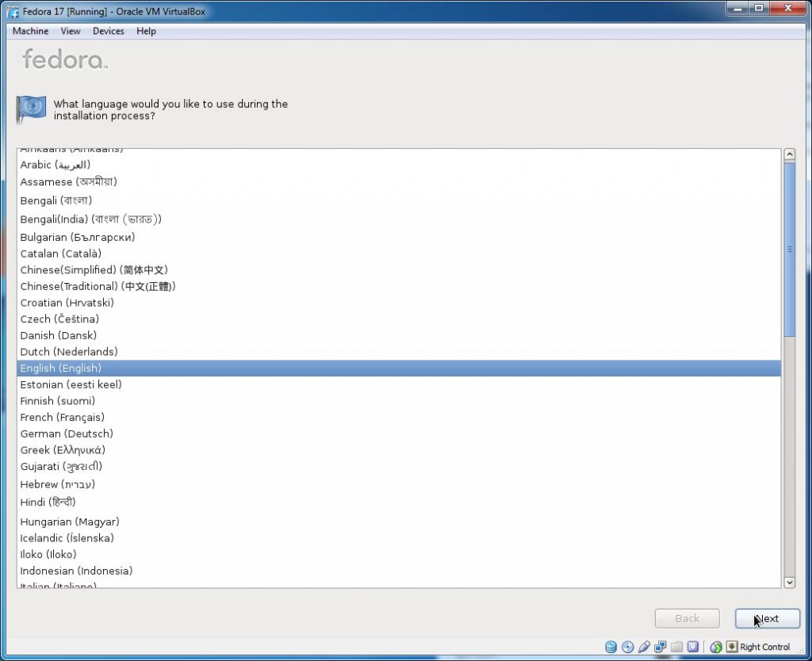Select the highlighted English (English) row

pyautogui.click(x=399, y=368)
